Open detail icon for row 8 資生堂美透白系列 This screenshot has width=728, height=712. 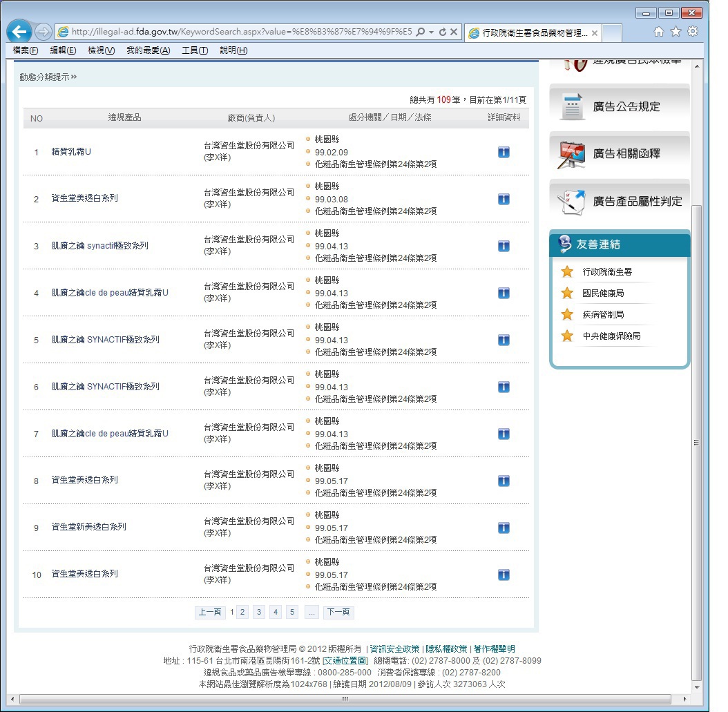pos(504,481)
